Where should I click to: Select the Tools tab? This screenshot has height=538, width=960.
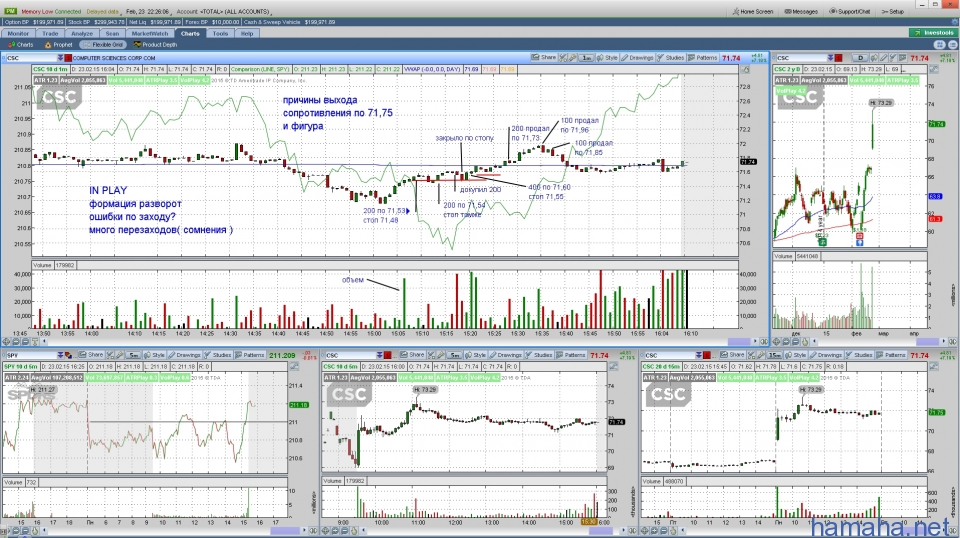pos(220,34)
